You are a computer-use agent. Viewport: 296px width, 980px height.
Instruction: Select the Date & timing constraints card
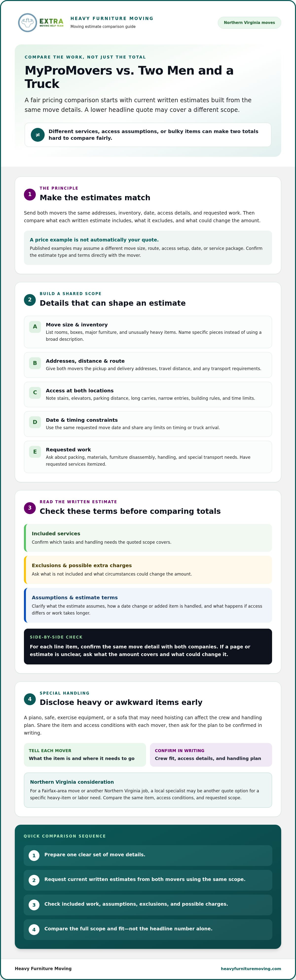148,424
